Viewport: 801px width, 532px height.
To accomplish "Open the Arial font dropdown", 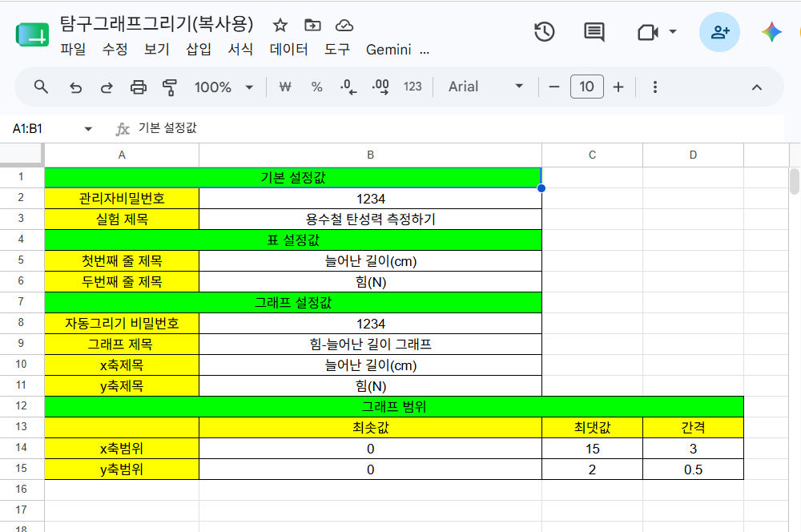I will pyautogui.click(x=485, y=87).
